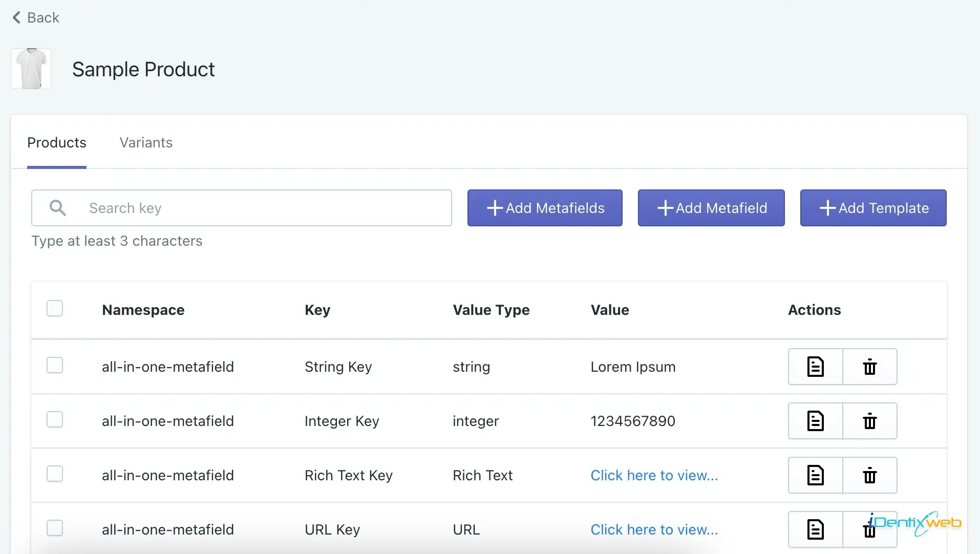The width and height of the screenshot is (980, 554).
Task: Toggle the select-all checkbox in table header
Action: 55,309
